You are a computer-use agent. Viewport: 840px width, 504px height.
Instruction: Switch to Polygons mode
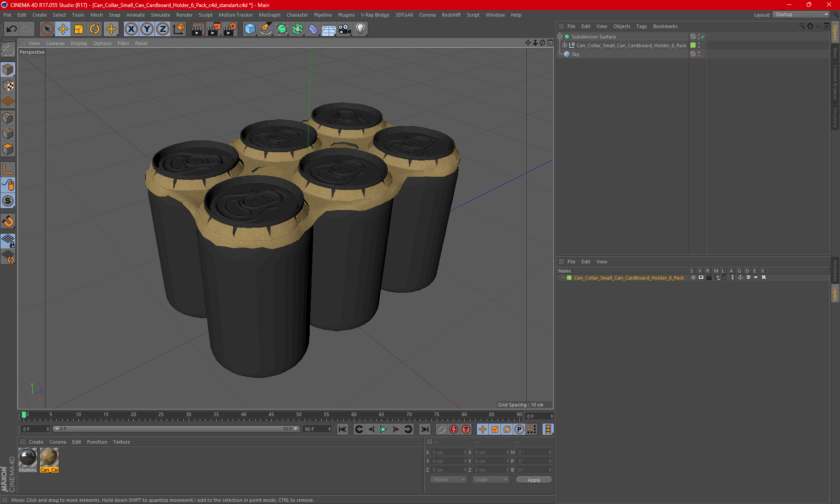click(8, 150)
